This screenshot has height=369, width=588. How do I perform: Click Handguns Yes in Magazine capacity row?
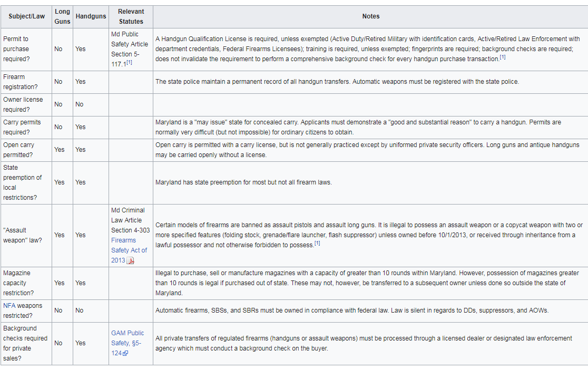[80, 283]
